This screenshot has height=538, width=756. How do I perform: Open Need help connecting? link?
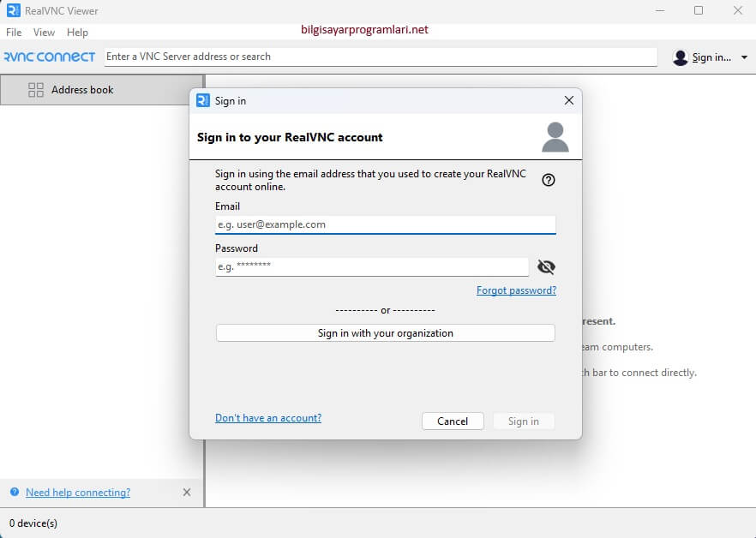tap(78, 493)
